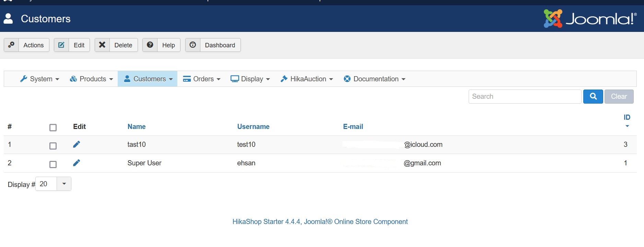
Task: Click the Clear button
Action: [619, 96]
